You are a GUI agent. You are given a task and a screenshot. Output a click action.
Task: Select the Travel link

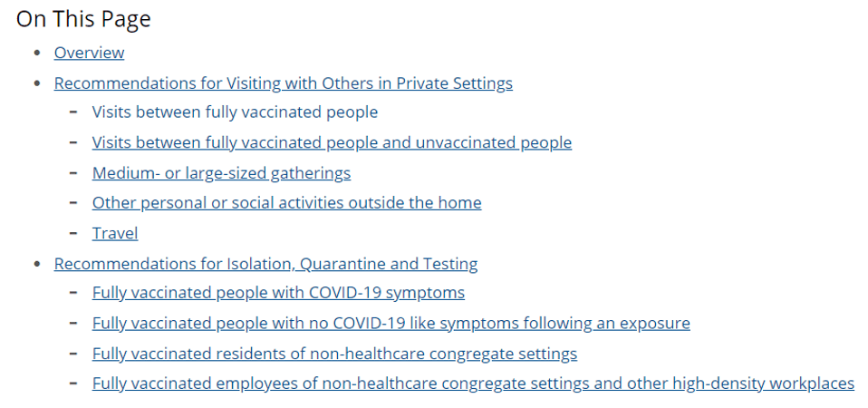(x=115, y=233)
